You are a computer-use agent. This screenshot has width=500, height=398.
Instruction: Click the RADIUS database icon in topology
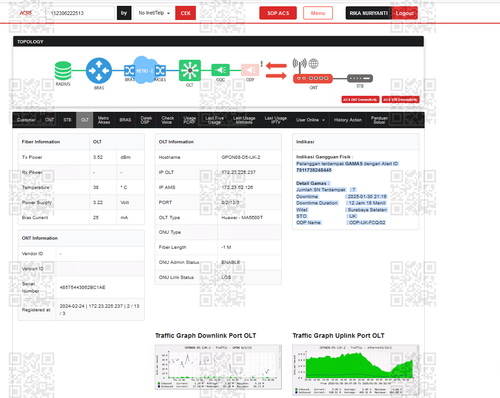pos(63,71)
